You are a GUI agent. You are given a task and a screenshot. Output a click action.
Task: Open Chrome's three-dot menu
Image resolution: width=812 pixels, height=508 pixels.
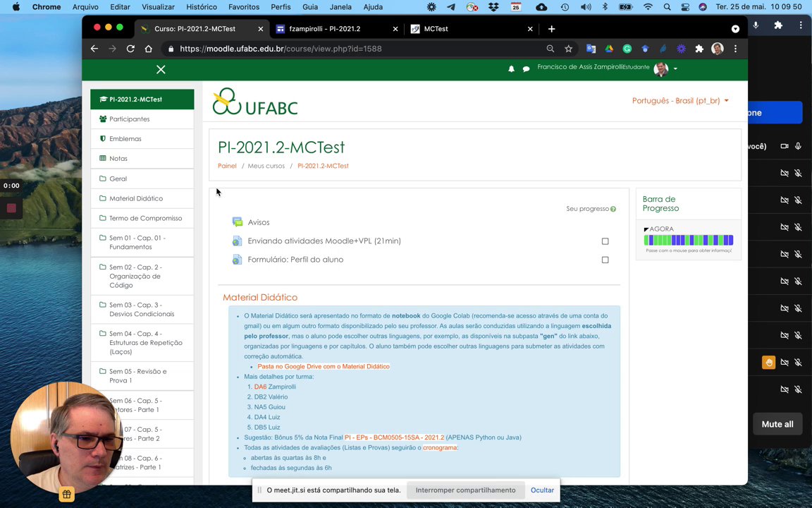735,49
